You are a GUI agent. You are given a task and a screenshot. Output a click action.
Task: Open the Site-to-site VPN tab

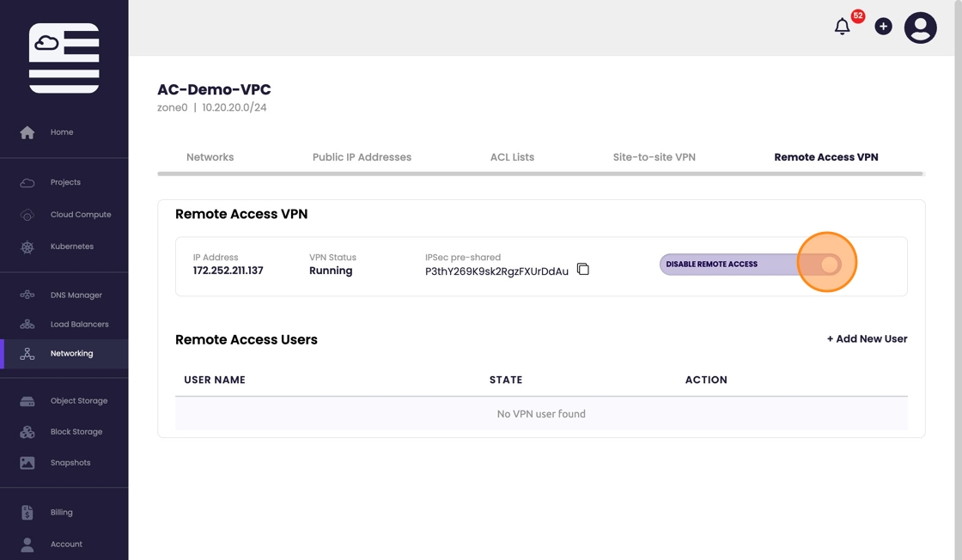[x=654, y=157]
